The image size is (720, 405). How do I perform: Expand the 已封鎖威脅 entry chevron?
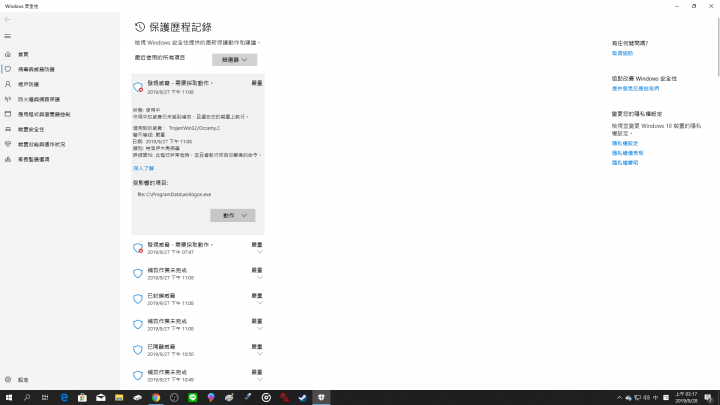pyautogui.click(x=259, y=303)
